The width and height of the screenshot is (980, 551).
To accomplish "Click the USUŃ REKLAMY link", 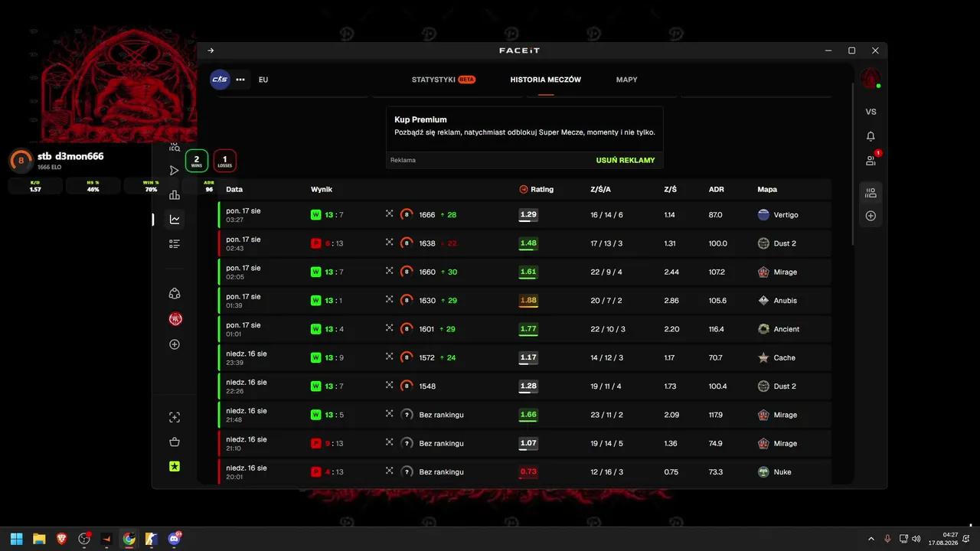I will [x=626, y=161].
